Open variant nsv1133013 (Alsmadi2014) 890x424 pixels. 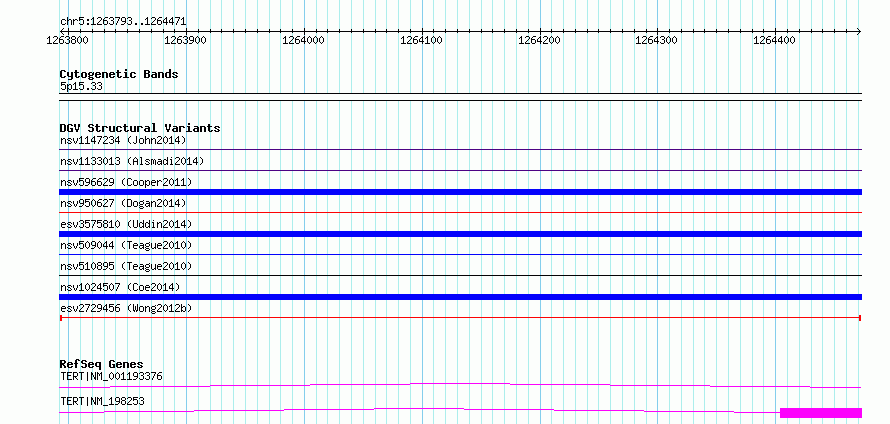[132, 161]
